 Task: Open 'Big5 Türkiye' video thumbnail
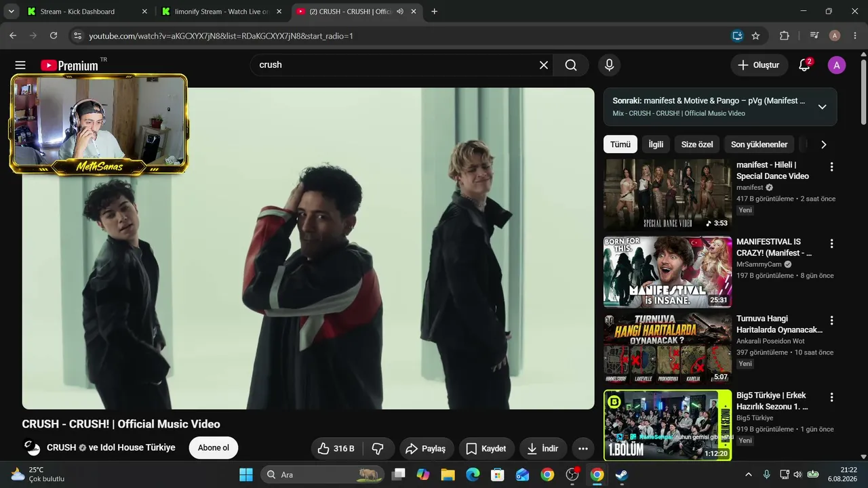667,425
